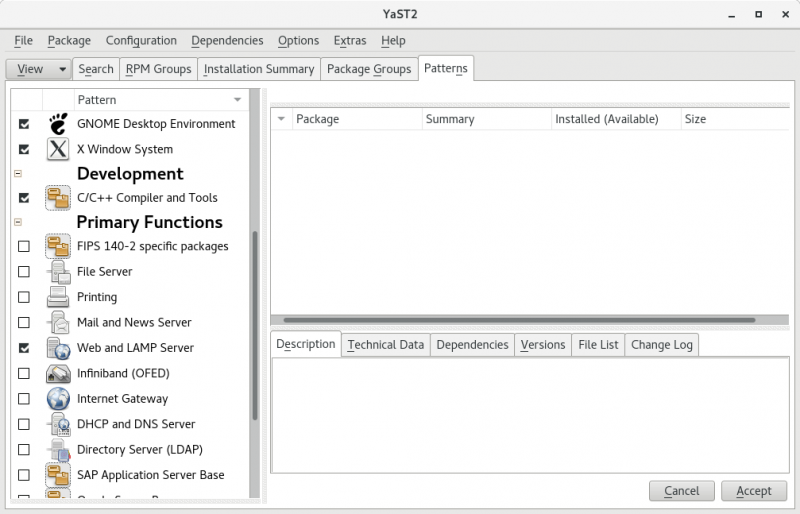Enable Internet Gateway pattern checkbox
This screenshot has width=800, height=514.
tap(23, 399)
